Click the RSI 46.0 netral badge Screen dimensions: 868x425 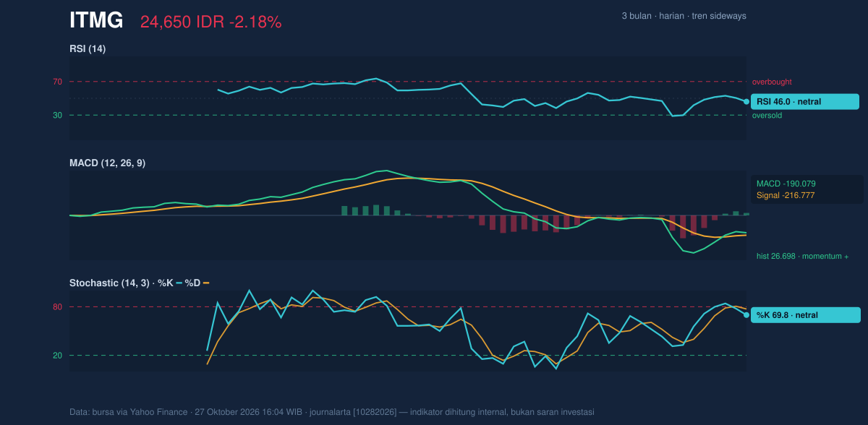tap(805, 102)
